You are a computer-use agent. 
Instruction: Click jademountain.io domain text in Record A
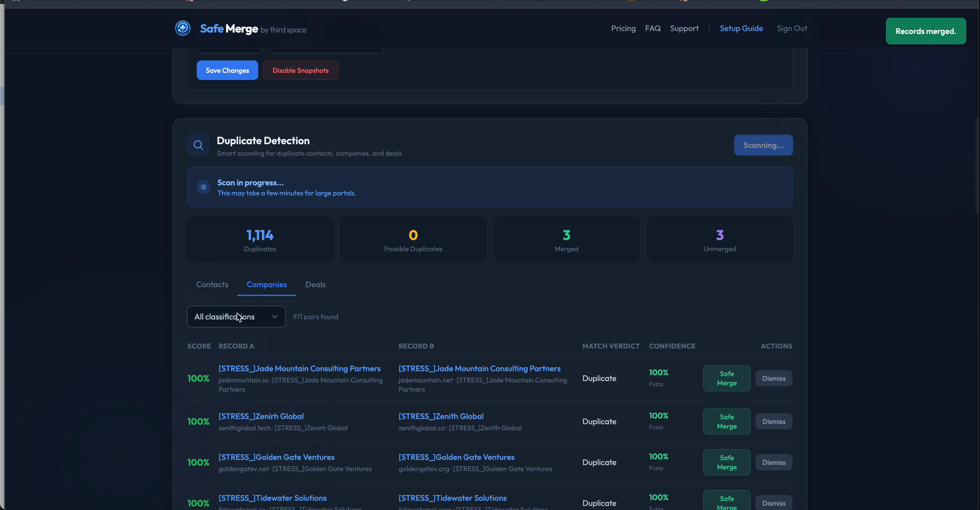click(x=244, y=380)
